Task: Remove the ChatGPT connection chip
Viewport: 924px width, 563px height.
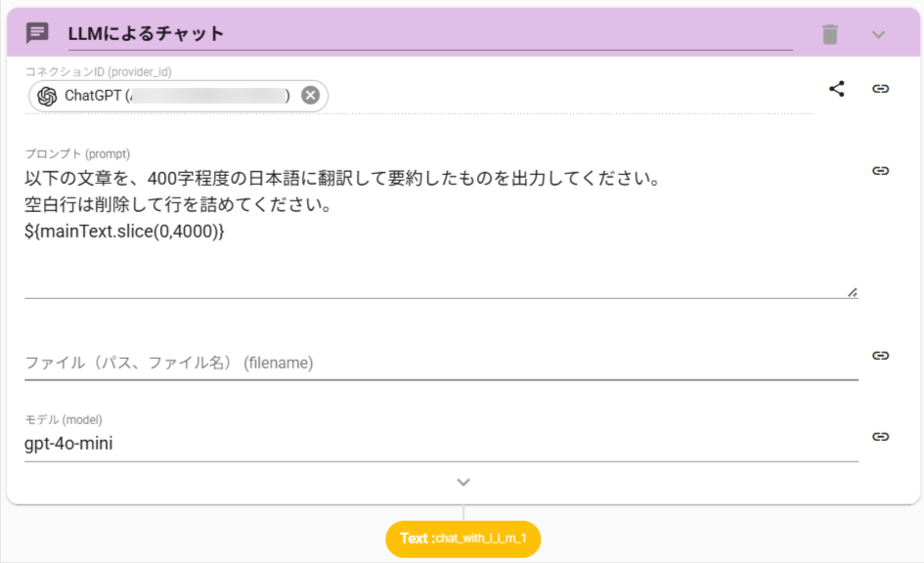Action: 310,95
